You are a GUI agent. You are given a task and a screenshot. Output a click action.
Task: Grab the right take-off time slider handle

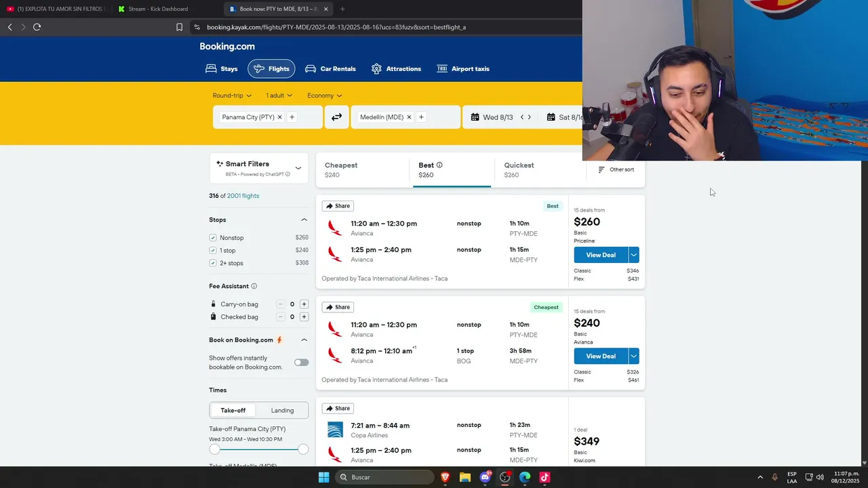pos(303,449)
